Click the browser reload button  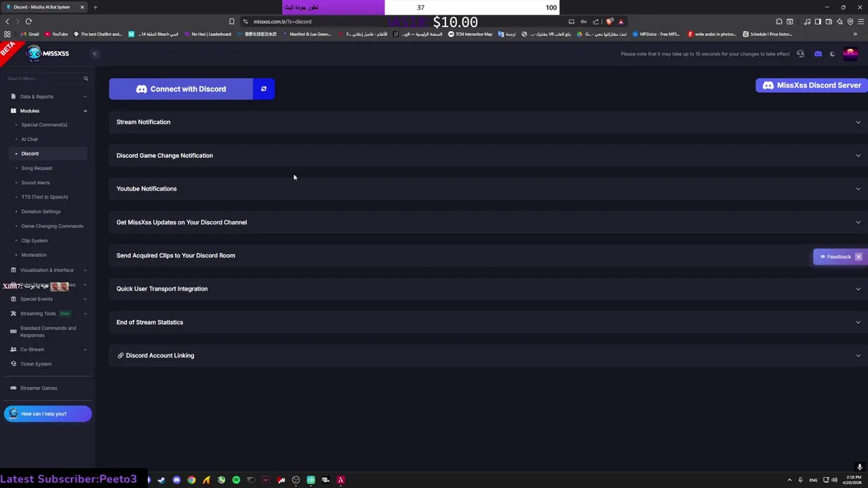pyautogui.click(x=28, y=21)
